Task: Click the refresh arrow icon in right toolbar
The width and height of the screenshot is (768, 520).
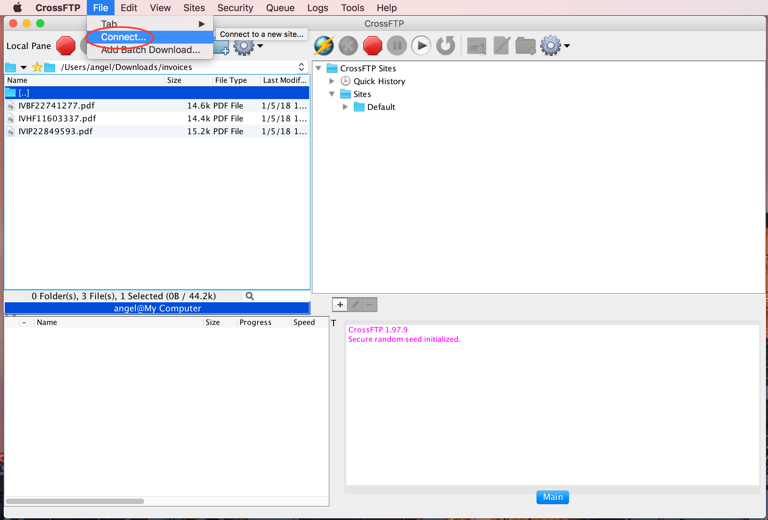Action: [446, 45]
